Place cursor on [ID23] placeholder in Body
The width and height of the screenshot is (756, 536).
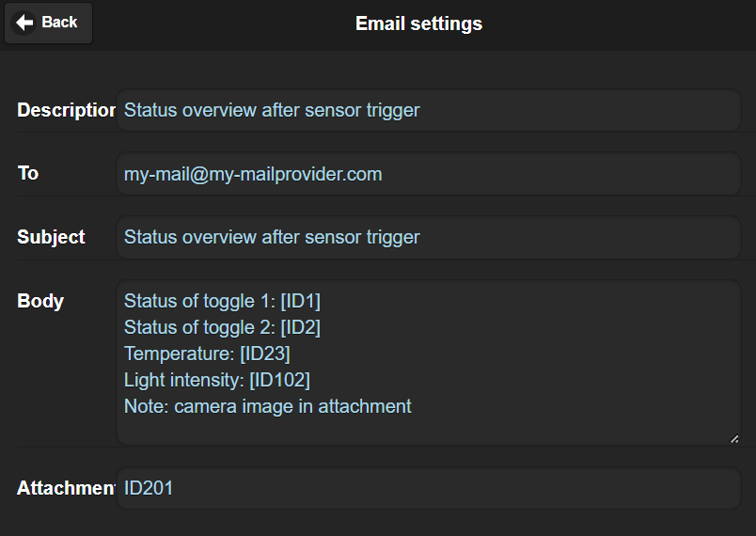[x=265, y=354]
